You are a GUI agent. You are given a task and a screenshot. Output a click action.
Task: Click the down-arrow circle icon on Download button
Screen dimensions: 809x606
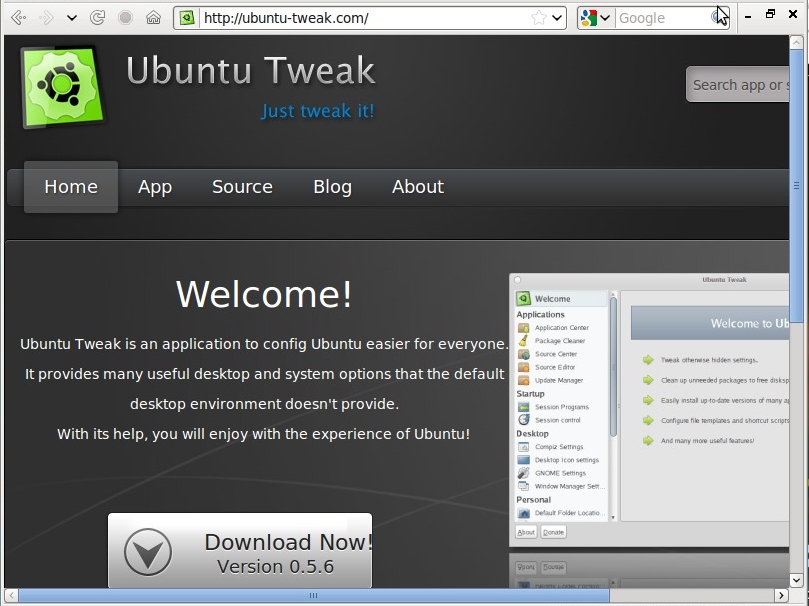pos(148,552)
